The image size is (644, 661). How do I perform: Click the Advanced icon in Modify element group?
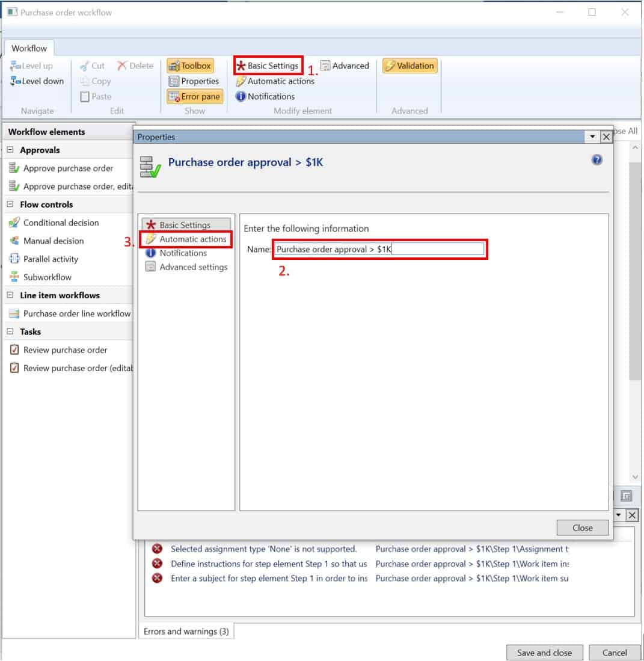point(345,66)
